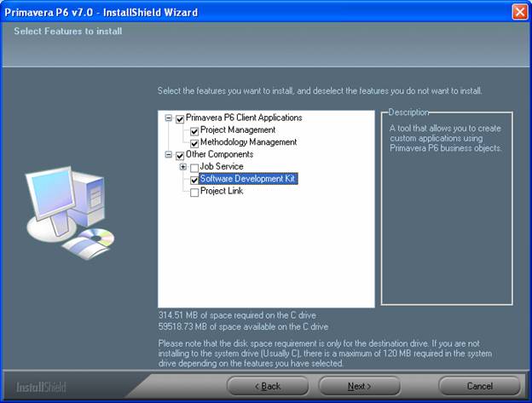
Task: Select the Other Components tree item
Action: pos(219,154)
